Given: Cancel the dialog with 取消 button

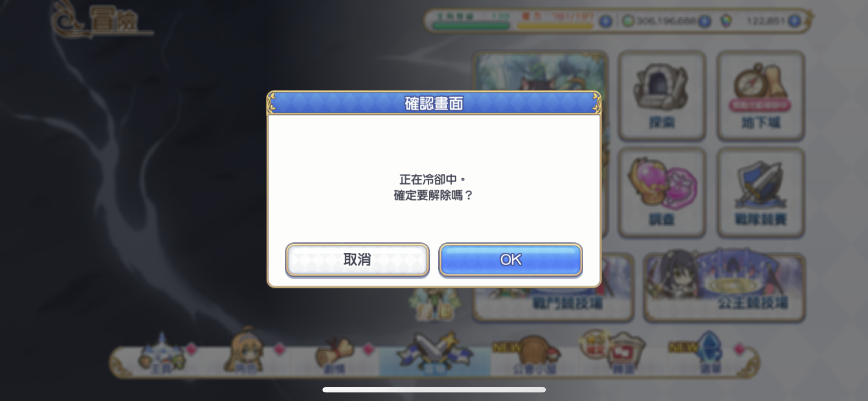Looking at the screenshot, I should (357, 259).
